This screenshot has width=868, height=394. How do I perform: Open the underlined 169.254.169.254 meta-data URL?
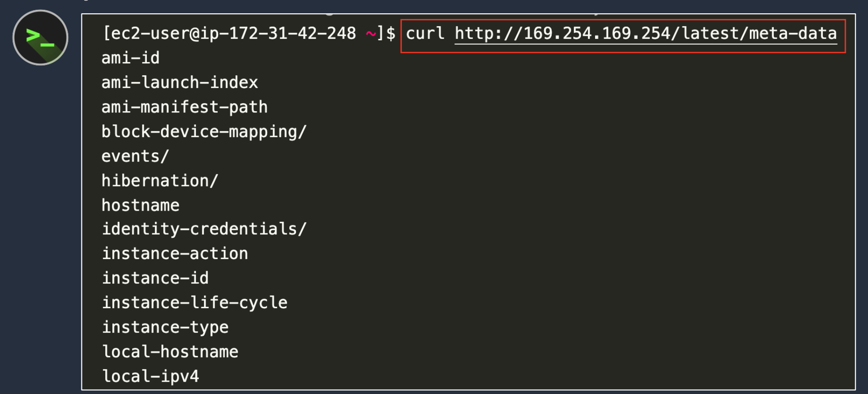(x=645, y=34)
